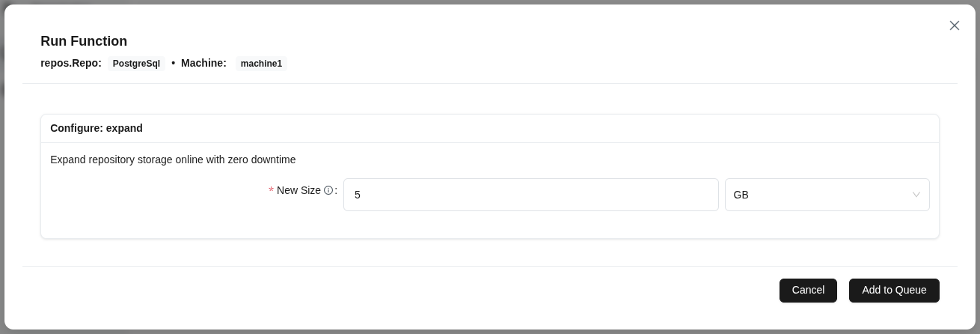Select the PostgreSql repository tag
Image resolution: width=980 pixels, height=334 pixels.
(x=136, y=64)
